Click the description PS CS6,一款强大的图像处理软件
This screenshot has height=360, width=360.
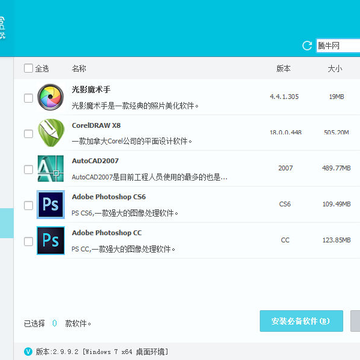click(125, 213)
